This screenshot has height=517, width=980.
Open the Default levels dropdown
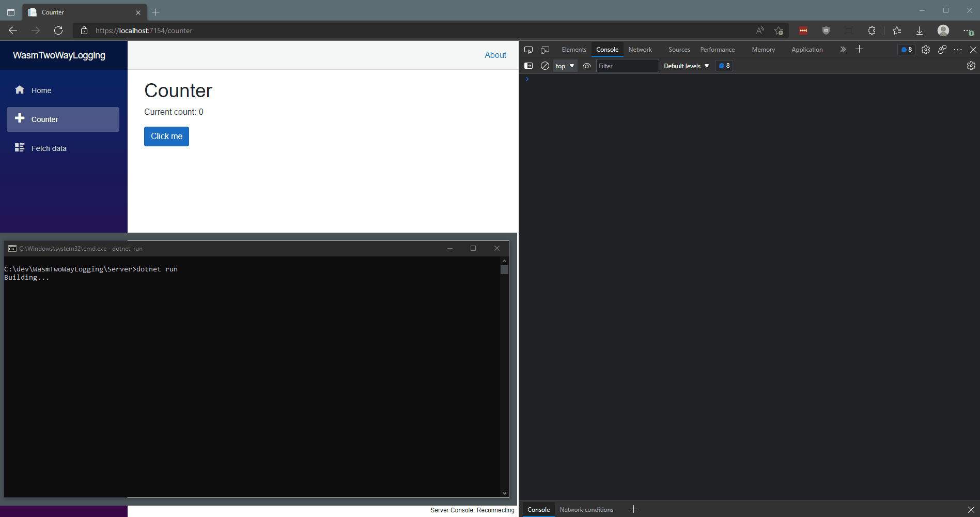pos(686,66)
